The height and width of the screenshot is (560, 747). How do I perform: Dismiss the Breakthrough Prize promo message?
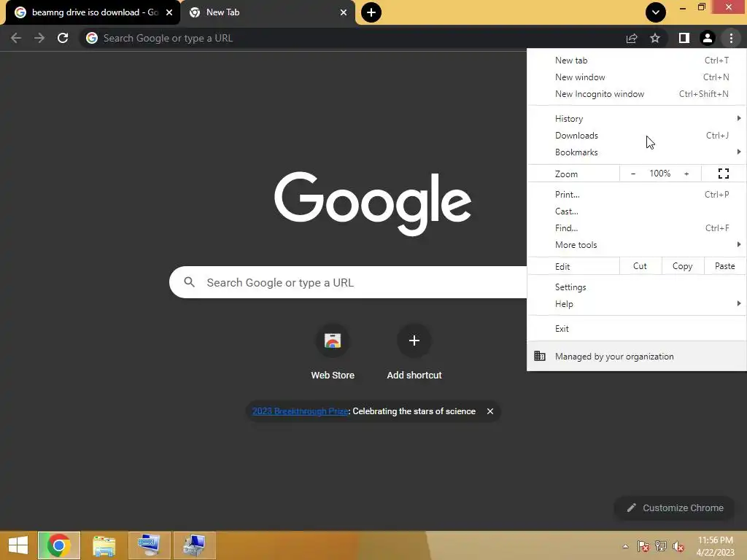tap(489, 411)
